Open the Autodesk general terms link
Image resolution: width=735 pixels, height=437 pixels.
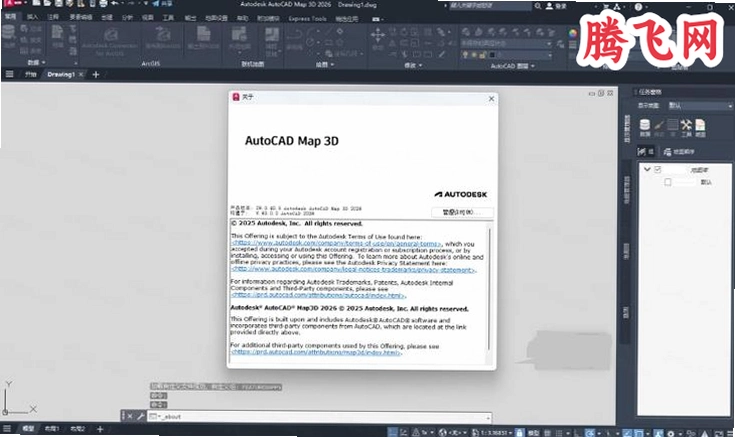point(336,243)
